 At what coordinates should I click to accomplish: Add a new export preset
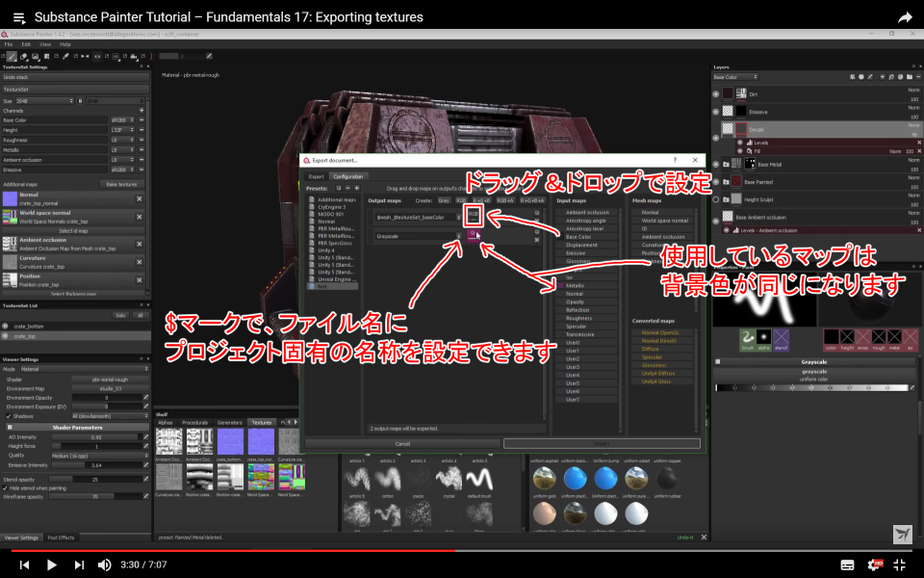[356, 188]
